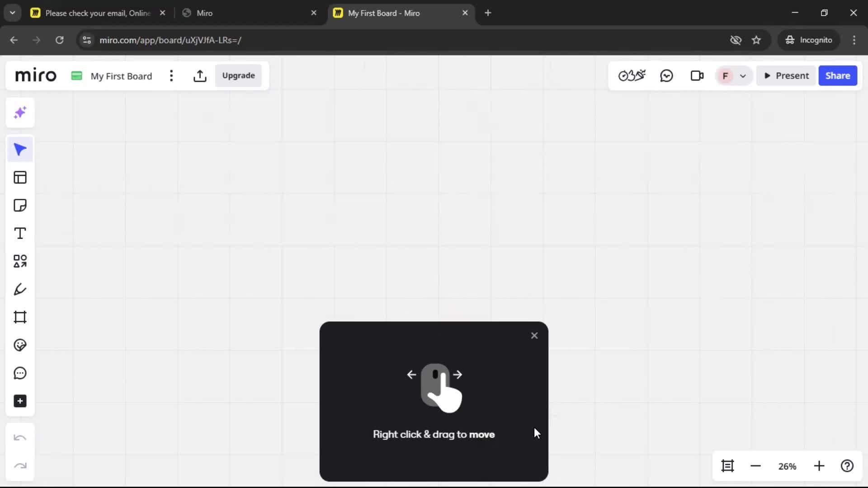868x488 pixels.
Task: Select the Comment tool
Action: pyautogui.click(x=20, y=373)
